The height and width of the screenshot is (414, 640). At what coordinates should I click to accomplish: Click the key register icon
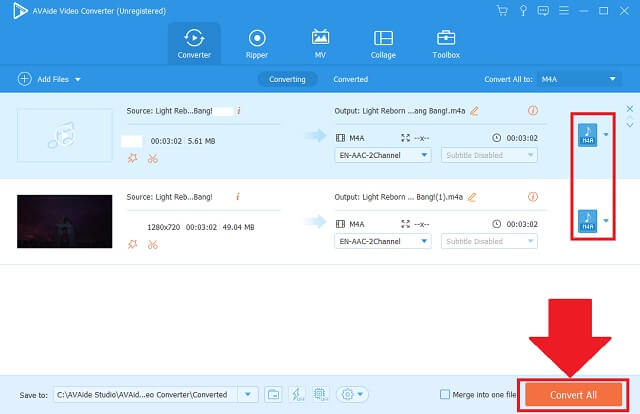523,11
